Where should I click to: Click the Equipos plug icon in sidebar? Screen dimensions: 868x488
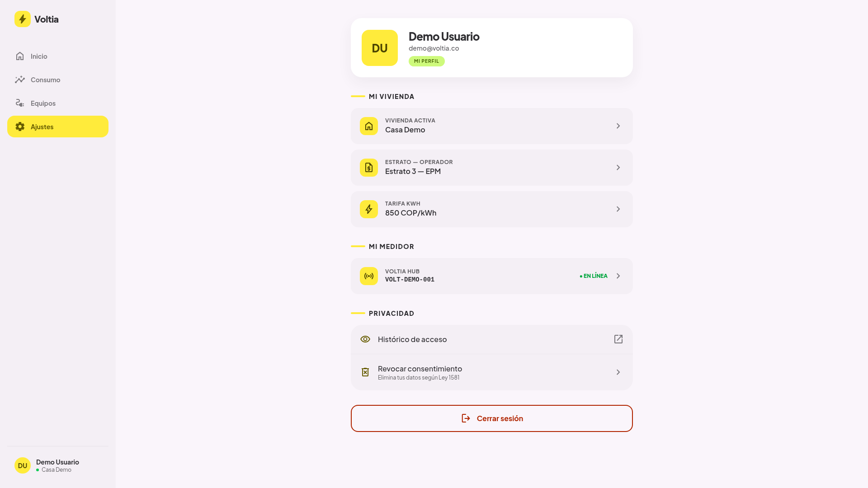coord(20,103)
